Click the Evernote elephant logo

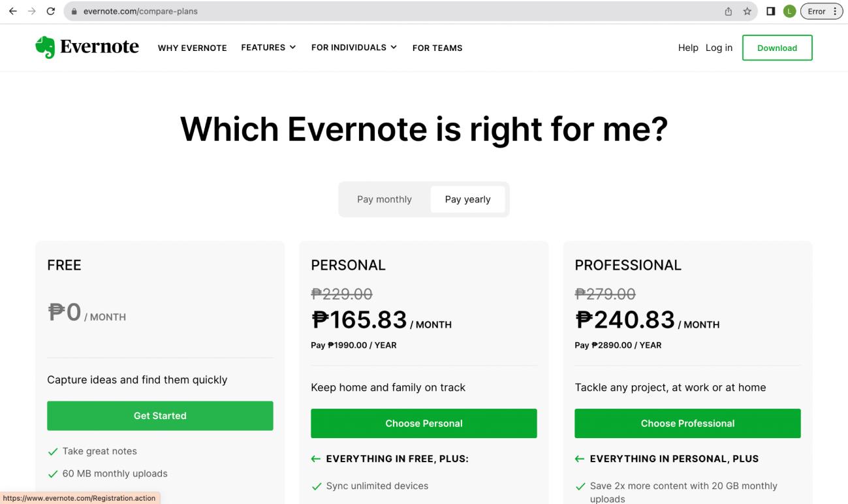coord(46,48)
